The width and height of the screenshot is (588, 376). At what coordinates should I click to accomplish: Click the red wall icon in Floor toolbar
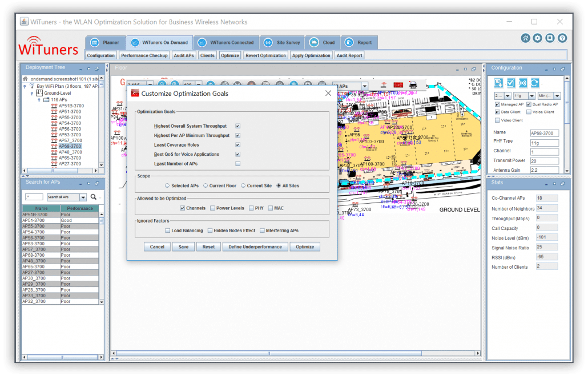pos(398,85)
